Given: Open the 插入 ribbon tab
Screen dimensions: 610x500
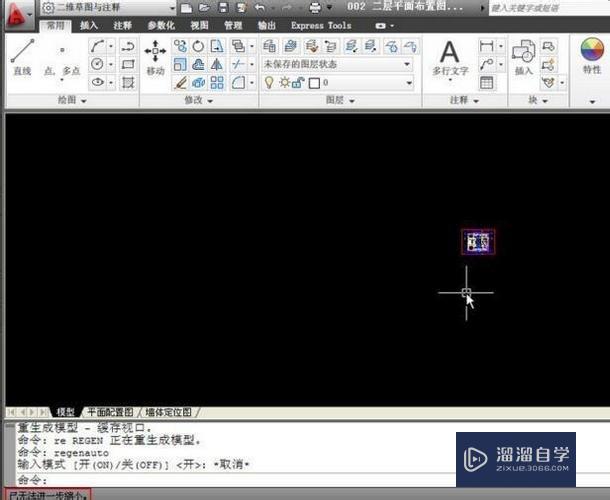Looking at the screenshot, I should pos(89,26).
